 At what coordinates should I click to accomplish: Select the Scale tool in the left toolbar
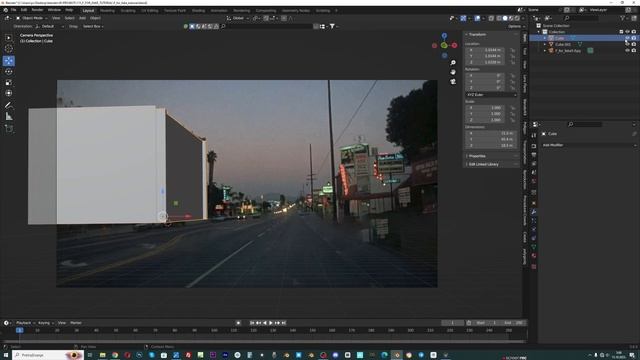(9, 82)
